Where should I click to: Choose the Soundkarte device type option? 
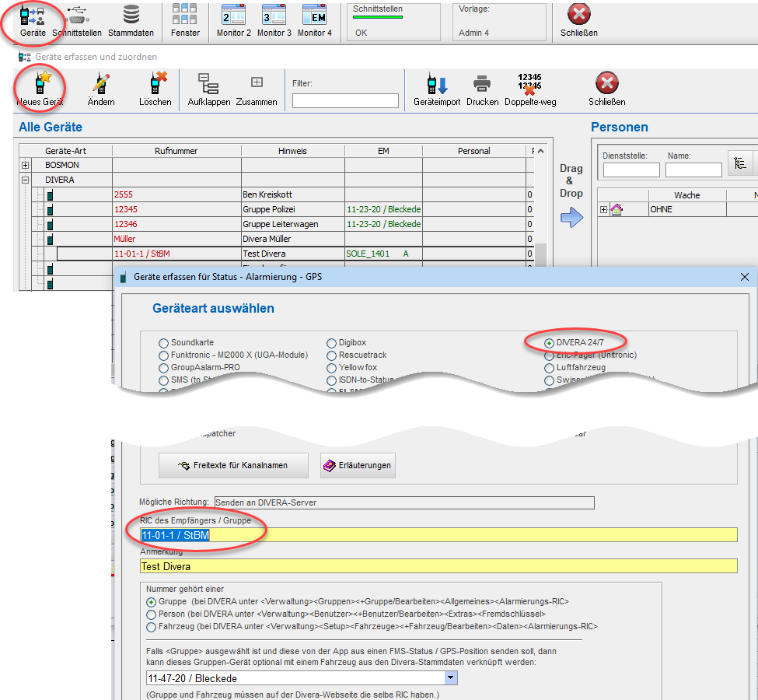[163, 343]
